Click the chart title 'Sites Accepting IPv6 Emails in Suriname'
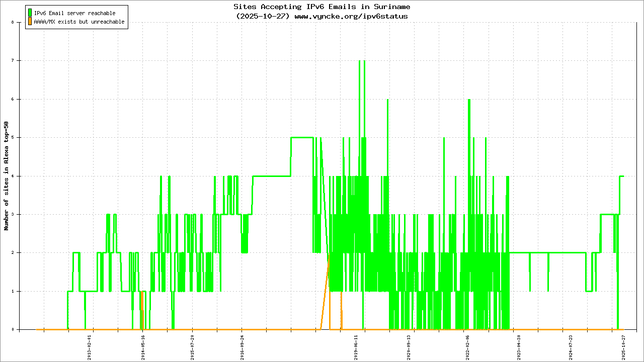 (321, 7)
